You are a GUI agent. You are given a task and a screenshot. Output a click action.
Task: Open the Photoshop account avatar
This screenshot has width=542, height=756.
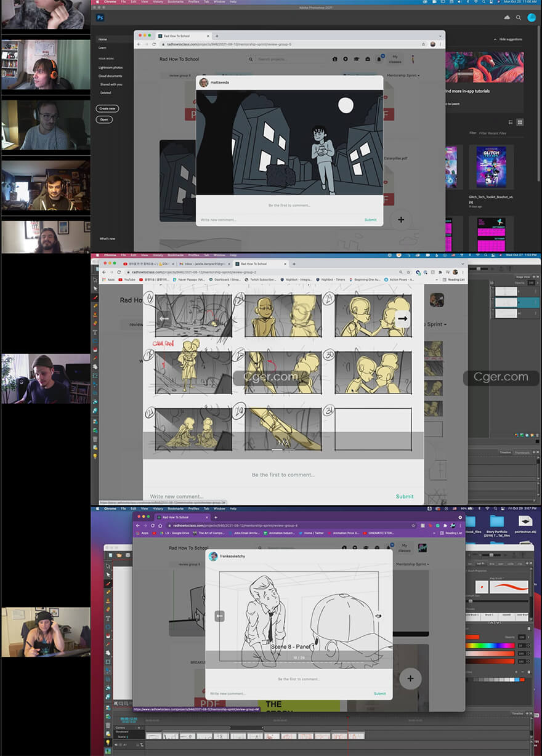[x=532, y=18]
